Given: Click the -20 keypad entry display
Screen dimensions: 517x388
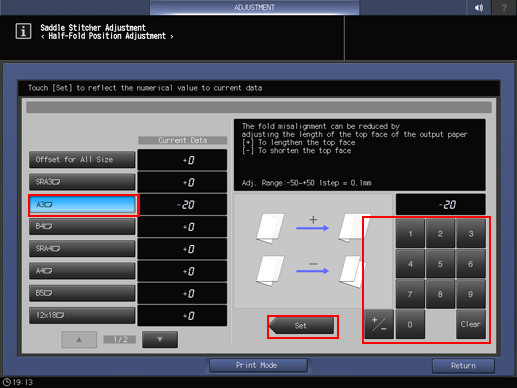Looking at the screenshot, I should (x=440, y=204).
